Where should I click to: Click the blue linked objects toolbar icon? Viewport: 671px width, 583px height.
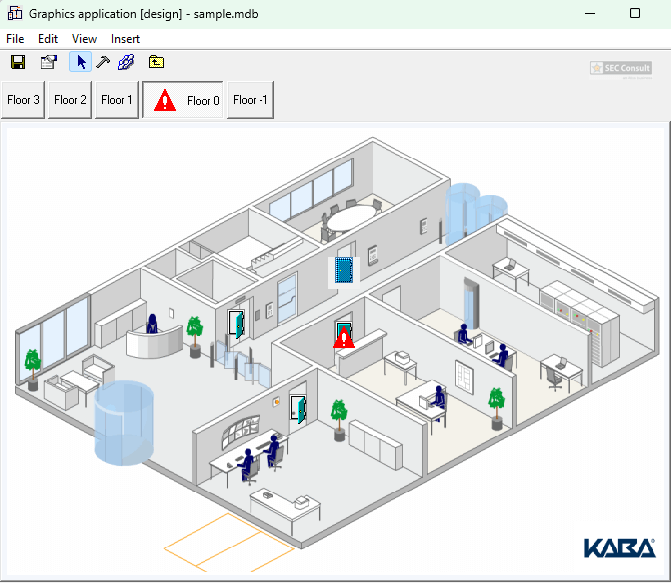tap(126, 63)
